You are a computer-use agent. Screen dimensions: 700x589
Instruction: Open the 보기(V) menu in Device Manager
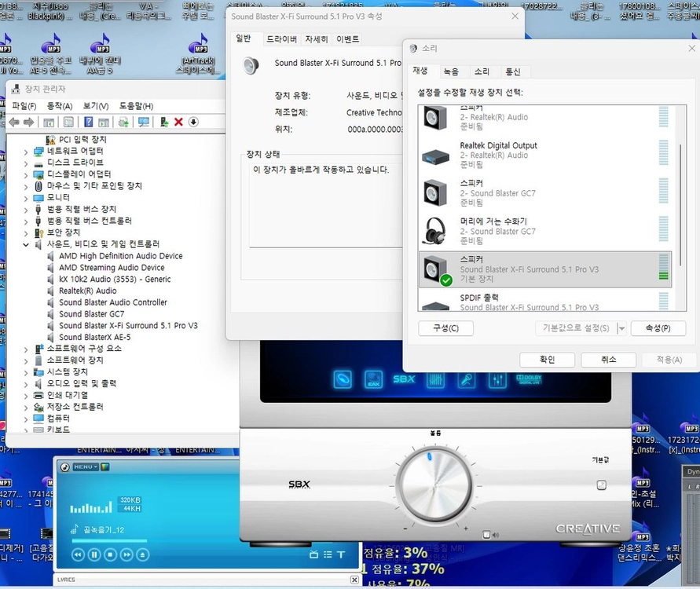point(96,106)
